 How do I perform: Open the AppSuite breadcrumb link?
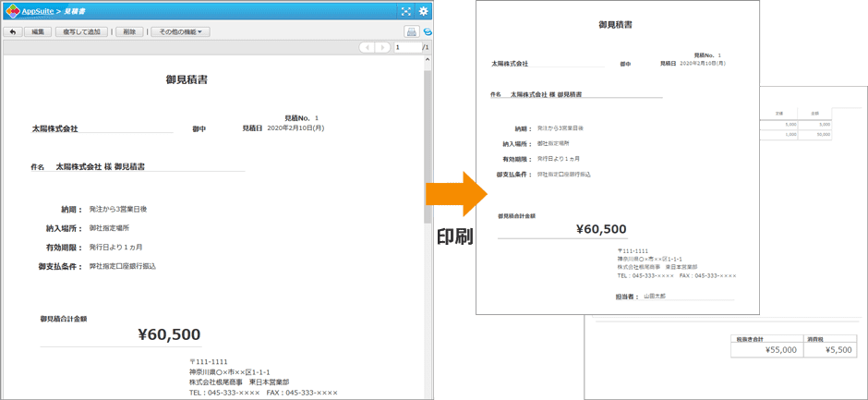coord(37,11)
